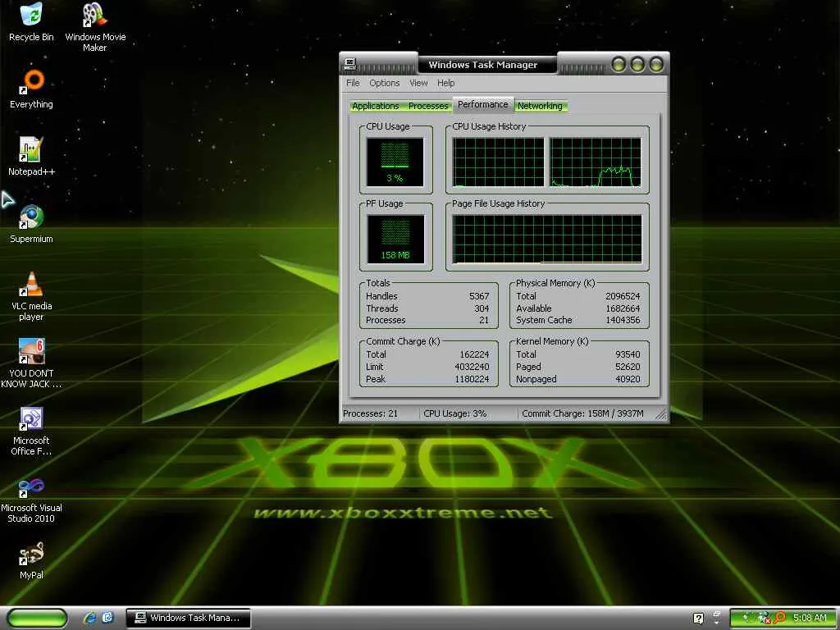Click Physical Memory Total 2096524
The height and width of the screenshot is (630, 840).
click(623, 296)
